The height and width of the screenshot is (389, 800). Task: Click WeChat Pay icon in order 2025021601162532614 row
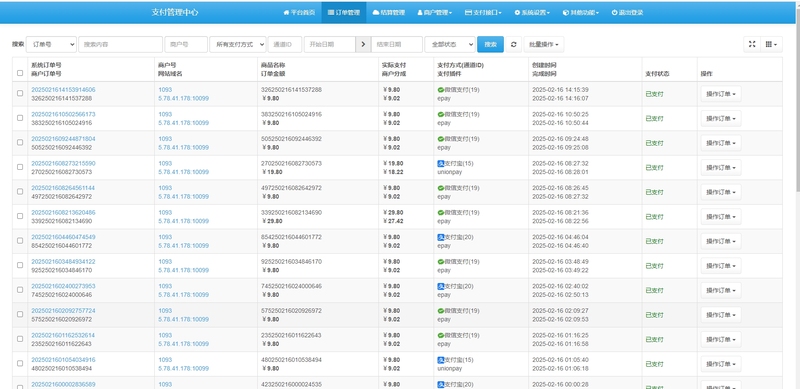pyautogui.click(x=441, y=335)
